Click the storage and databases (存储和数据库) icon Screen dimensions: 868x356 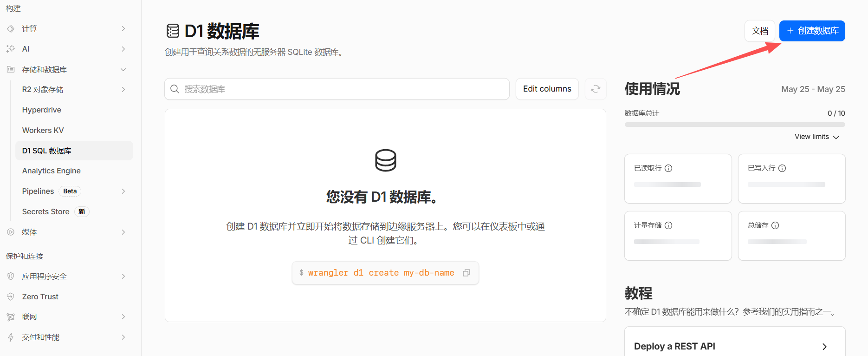point(11,69)
